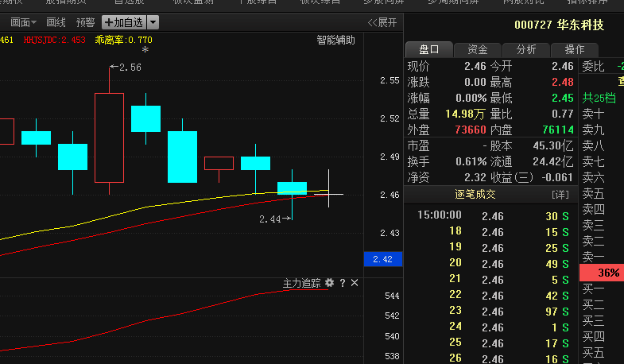Viewport: 624px width, 364px height.
Task: Select the 15:00:00 trade row
Action: coord(492,216)
